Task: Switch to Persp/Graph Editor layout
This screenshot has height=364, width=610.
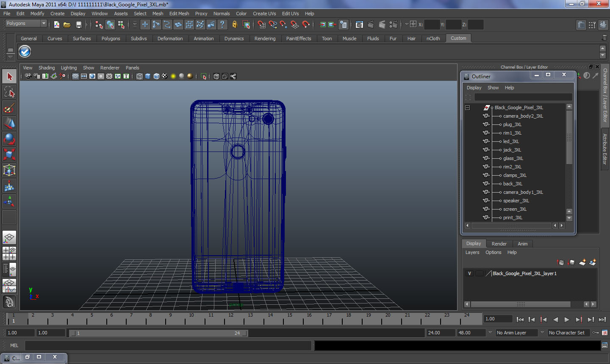Action: coord(9,286)
